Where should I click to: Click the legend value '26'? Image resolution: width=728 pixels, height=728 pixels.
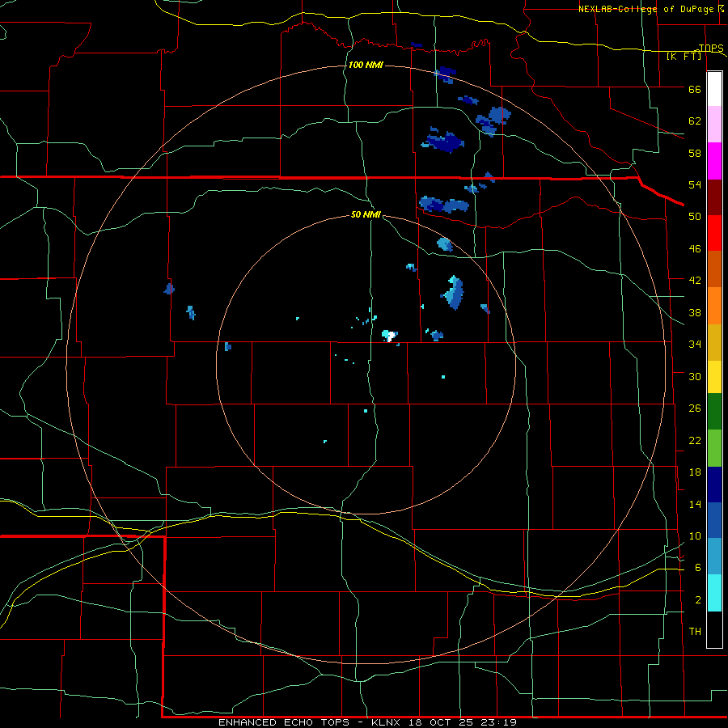[695, 408]
